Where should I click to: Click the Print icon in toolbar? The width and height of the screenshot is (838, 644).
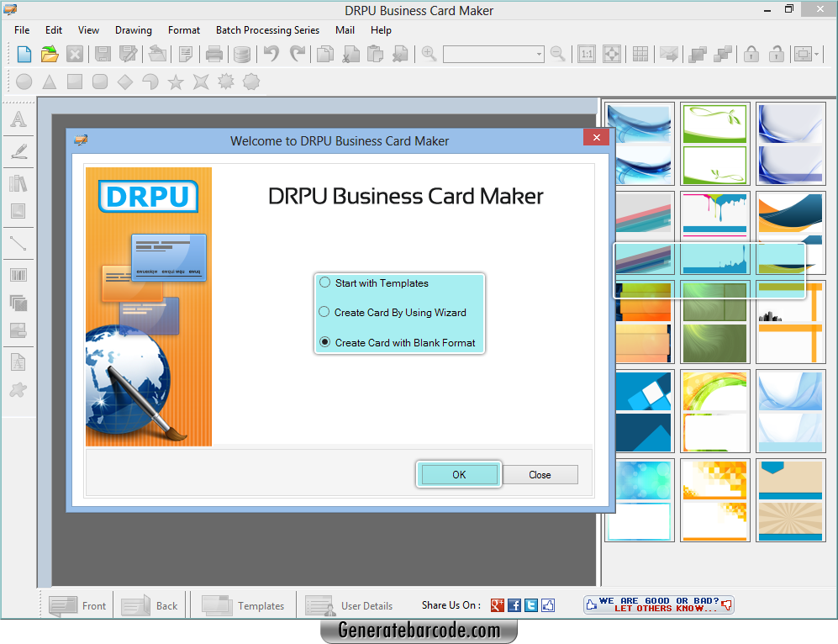tap(214, 54)
